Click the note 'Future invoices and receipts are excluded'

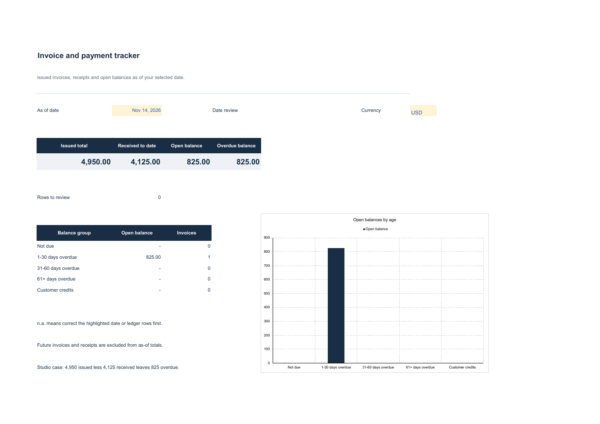tap(100, 345)
